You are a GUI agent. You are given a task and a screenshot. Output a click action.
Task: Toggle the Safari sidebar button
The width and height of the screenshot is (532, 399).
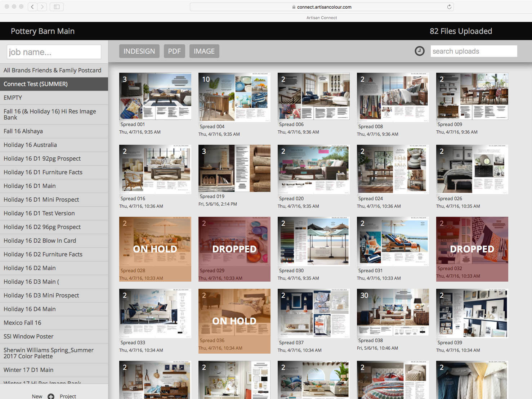point(57,6)
